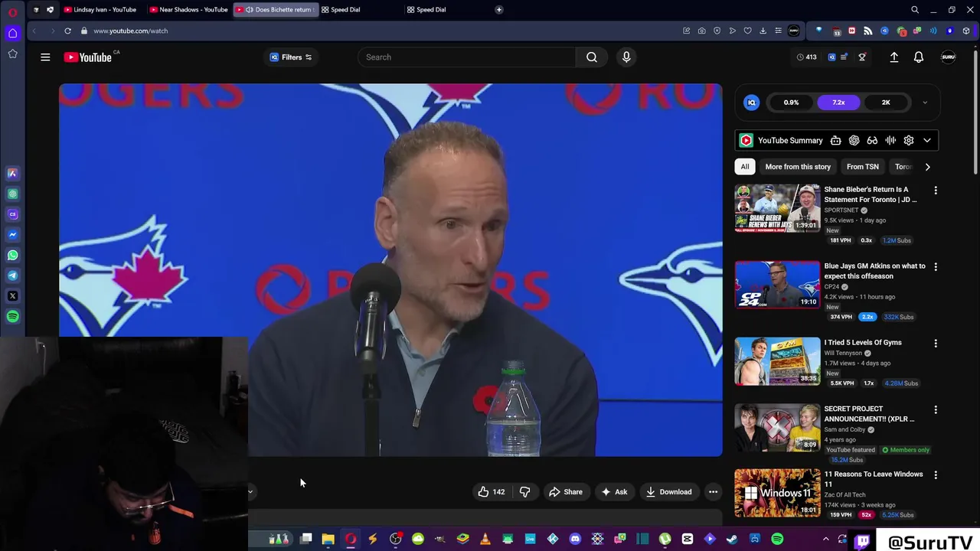Select the 0.9% vidIQ stat pill
980x551 pixels.
[x=791, y=103]
